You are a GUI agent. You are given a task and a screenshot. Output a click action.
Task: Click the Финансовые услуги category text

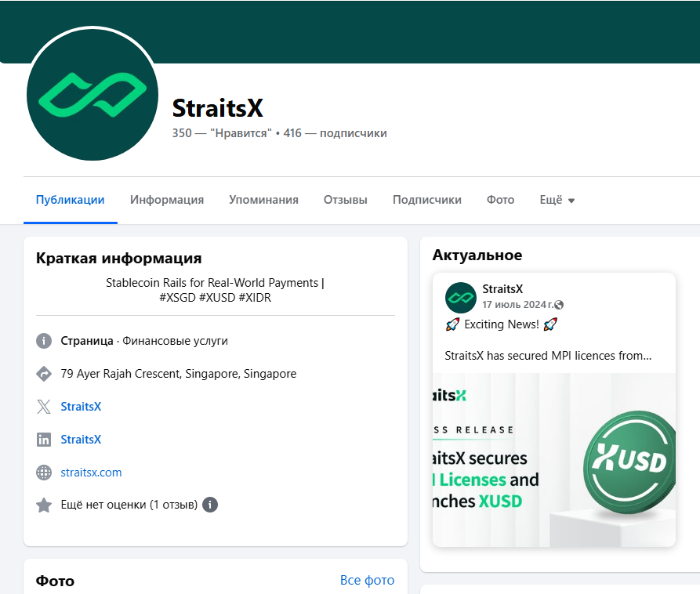[175, 341]
